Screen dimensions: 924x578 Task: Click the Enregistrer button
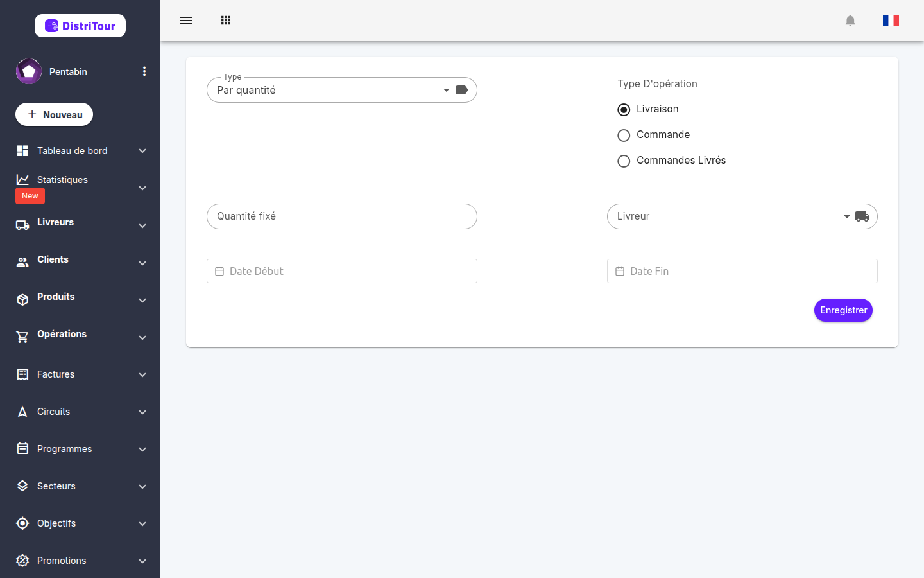(843, 310)
